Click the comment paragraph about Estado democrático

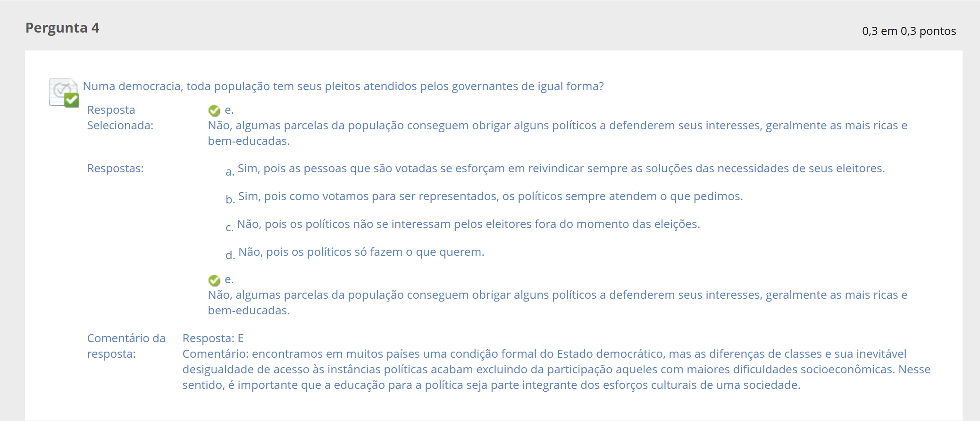click(x=556, y=370)
